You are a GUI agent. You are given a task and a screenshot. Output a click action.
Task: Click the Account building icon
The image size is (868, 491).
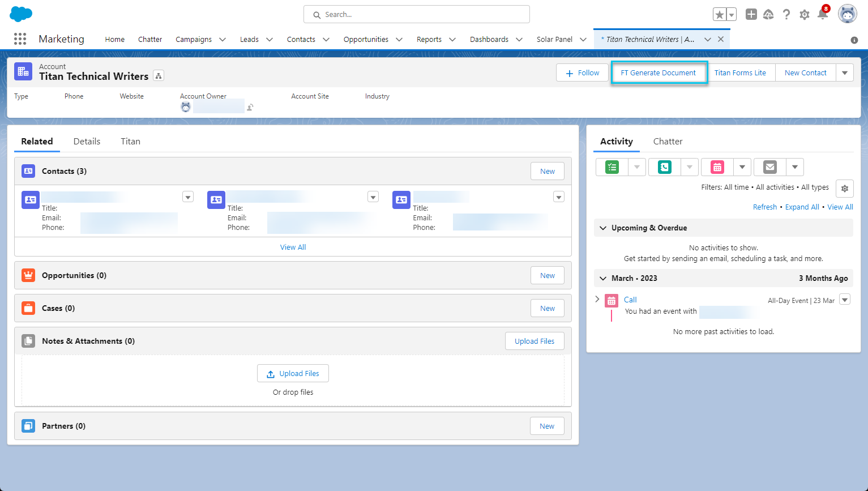tap(23, 71)
